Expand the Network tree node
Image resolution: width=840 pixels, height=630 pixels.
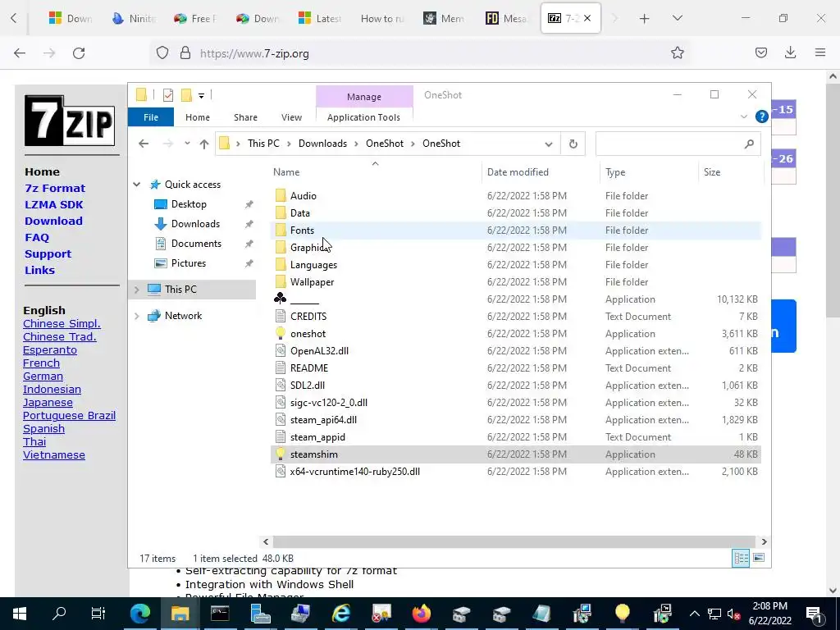137,316
